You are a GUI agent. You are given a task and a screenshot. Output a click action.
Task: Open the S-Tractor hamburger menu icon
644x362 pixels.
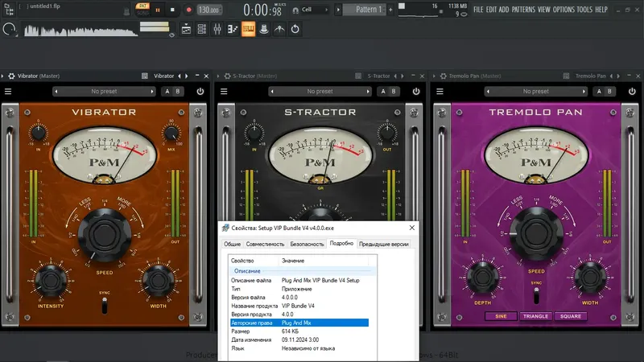coord(223,92)
